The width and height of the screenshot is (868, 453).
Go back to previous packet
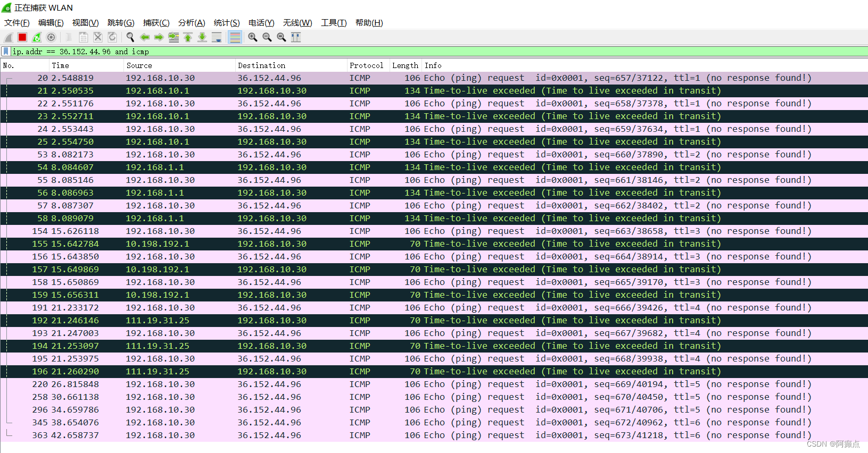[144, 37]
